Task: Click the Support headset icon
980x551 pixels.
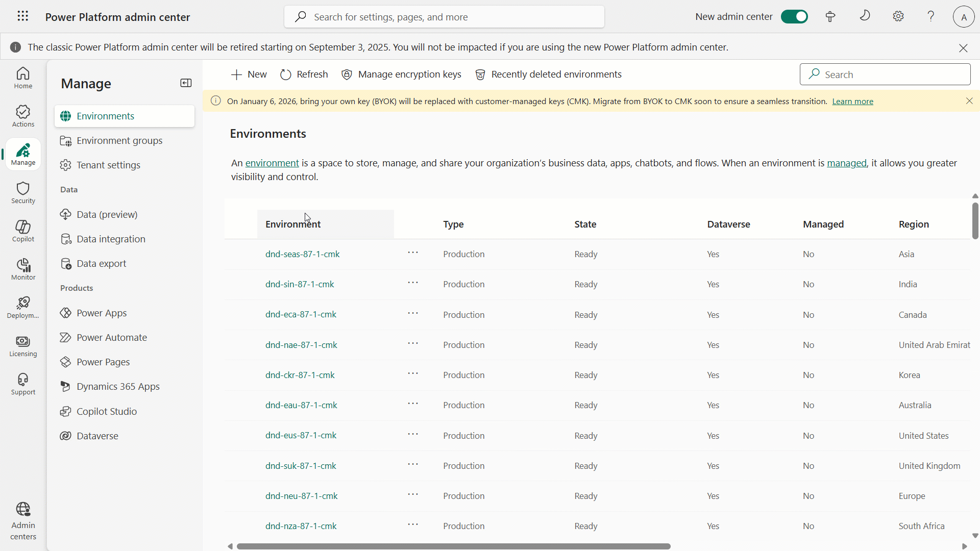Action: pos(23,384)
